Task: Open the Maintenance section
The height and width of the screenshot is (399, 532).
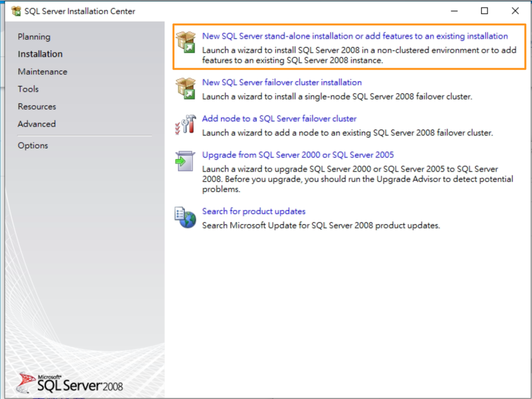Action: click(x=42, y=72)
